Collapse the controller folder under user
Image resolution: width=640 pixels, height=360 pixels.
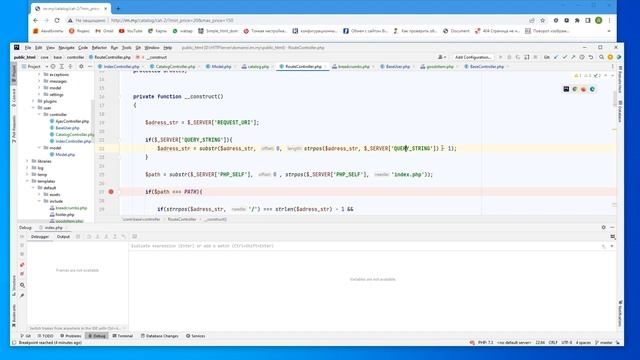click(x=40, y=114)
